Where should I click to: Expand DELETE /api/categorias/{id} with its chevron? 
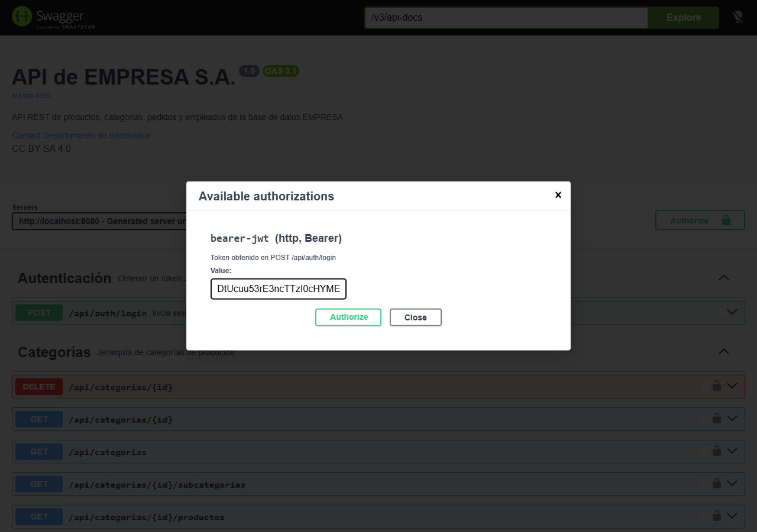click(732, 386)
